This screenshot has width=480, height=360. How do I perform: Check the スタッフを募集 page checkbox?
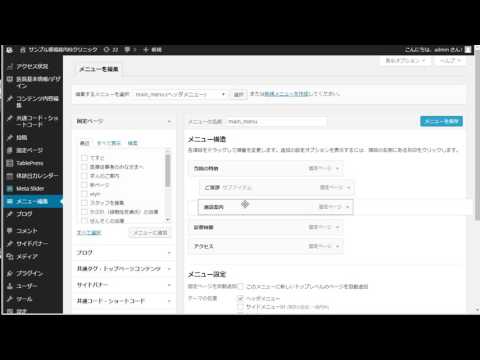[84, 203]
